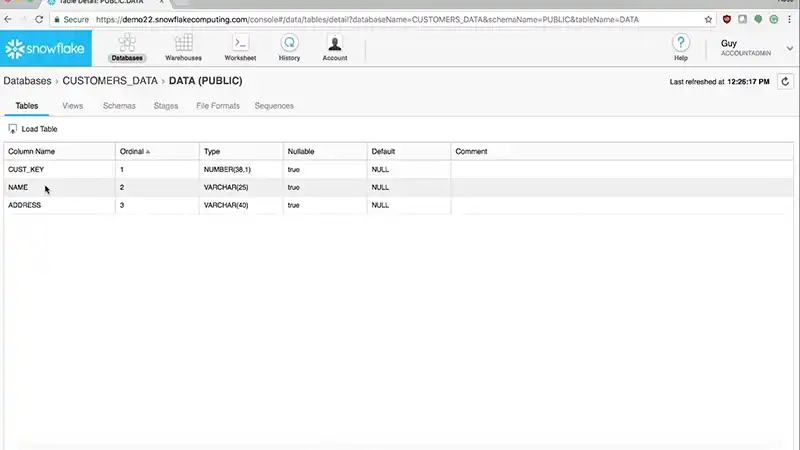The height and width of the screenshot is (450, 800).
Task: Refresh table details with the refresh icon
Action: (785, 82)
